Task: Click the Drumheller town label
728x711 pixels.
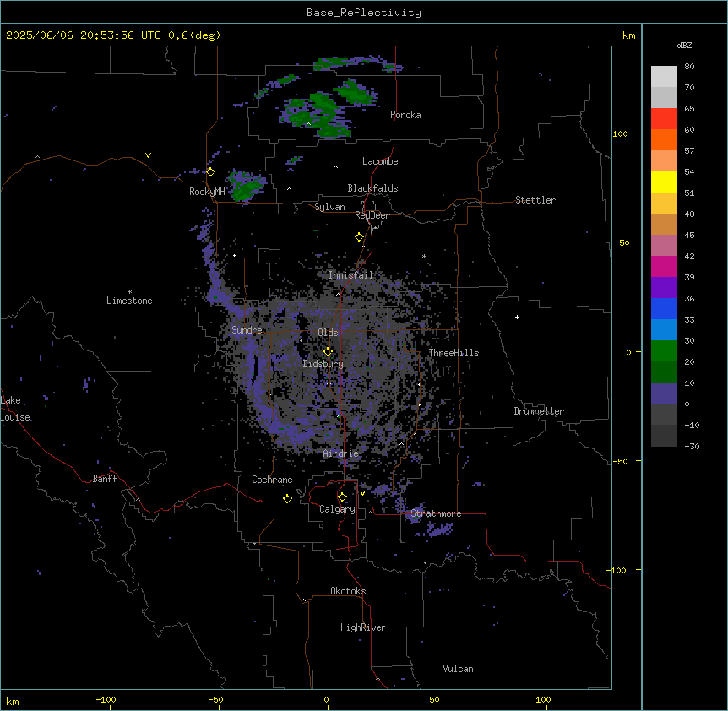Action: pos(539,411)
